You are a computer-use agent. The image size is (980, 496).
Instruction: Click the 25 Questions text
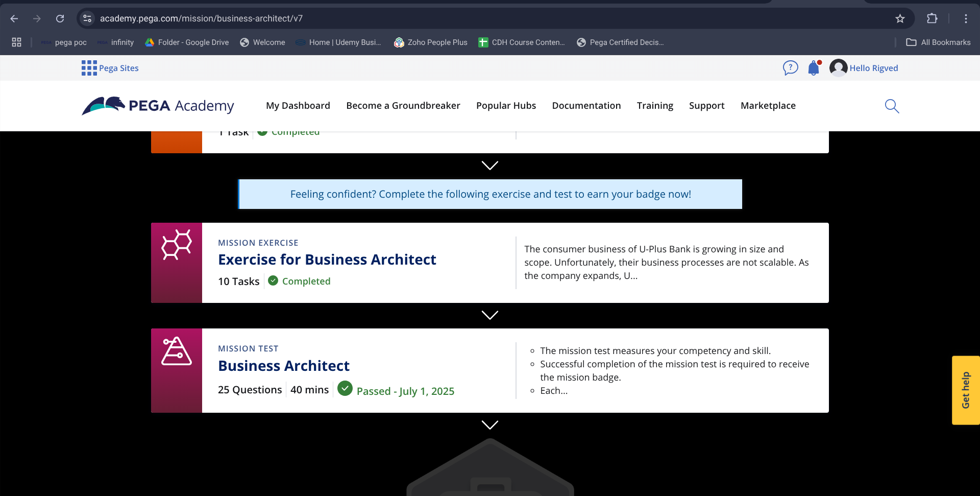click(x=250, y=390)
